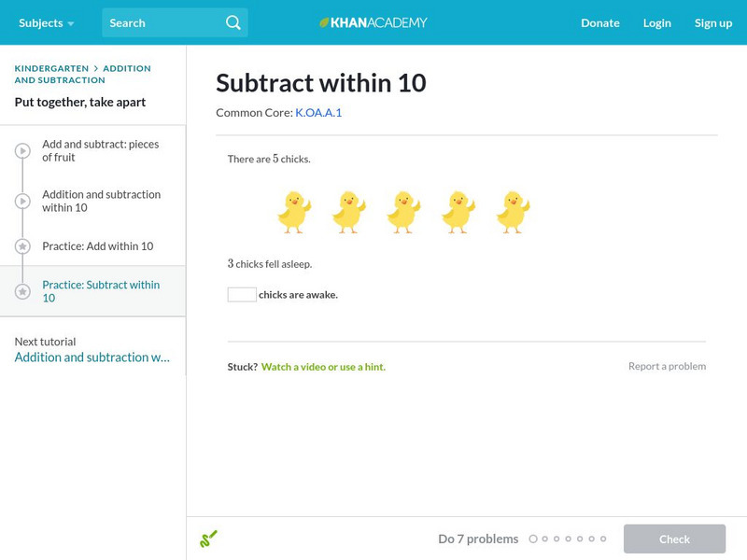The width and height of the screenshot is (747, 560).
Task: Select the Add and subtract: pieces of fruit lesson
Action: coord(100,151)
